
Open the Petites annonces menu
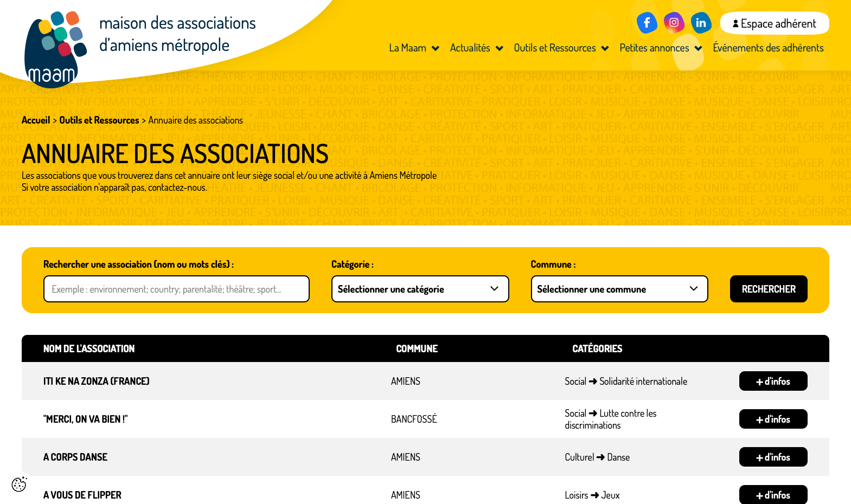[654, 48]
